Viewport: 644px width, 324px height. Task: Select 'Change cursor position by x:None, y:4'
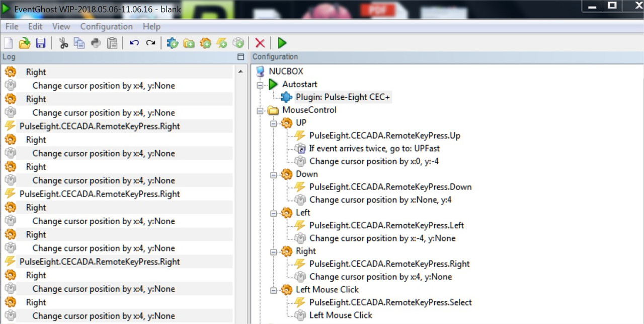tap(380, 200)
